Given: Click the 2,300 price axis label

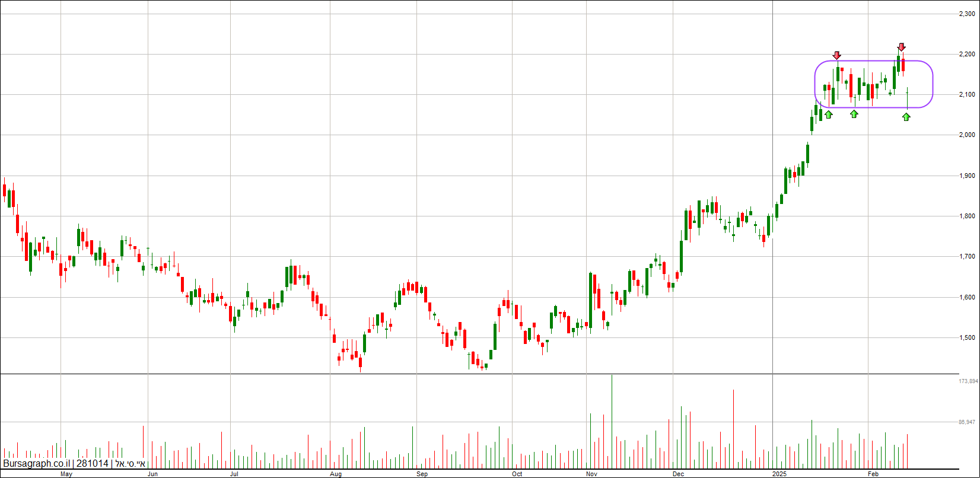Looking at the screenshot, I should [967, 14].
